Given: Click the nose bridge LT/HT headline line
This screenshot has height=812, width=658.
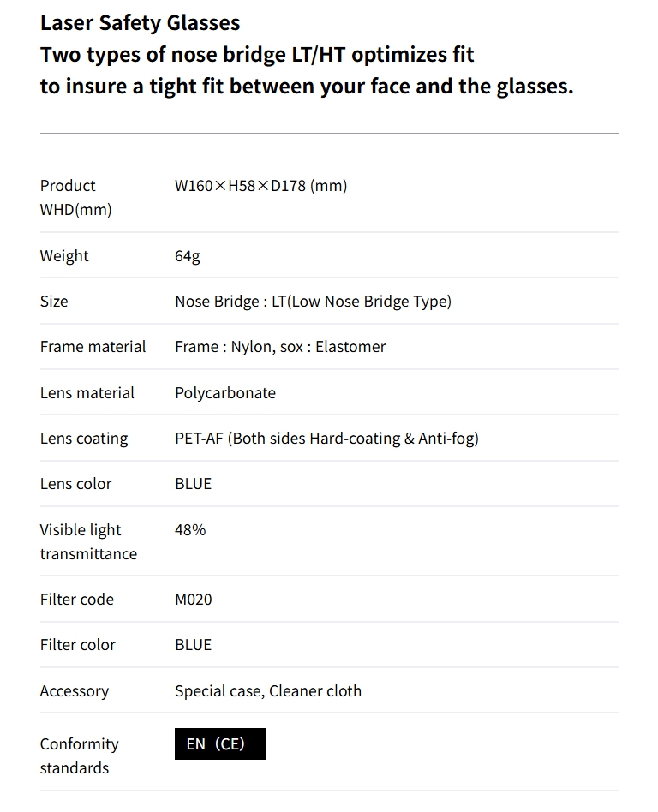Looking at the screenshot, I should point(257,55).
